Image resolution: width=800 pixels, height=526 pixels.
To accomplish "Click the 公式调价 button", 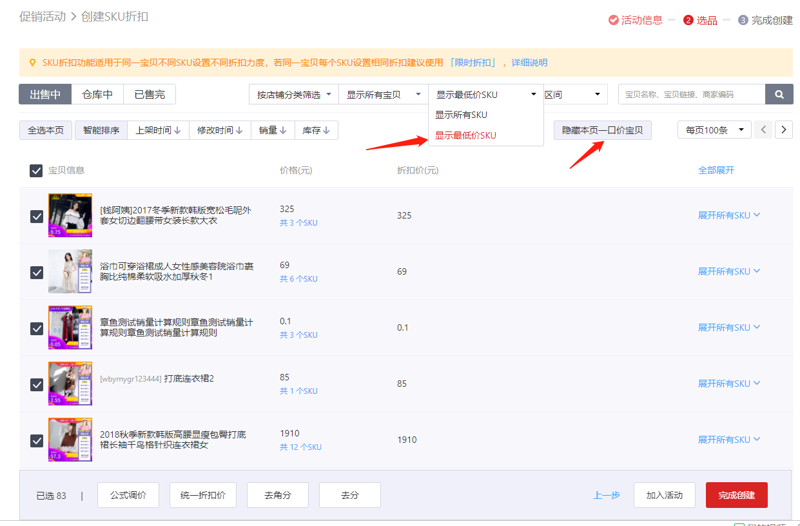I will pyautogui.click(x=128, y=495).
